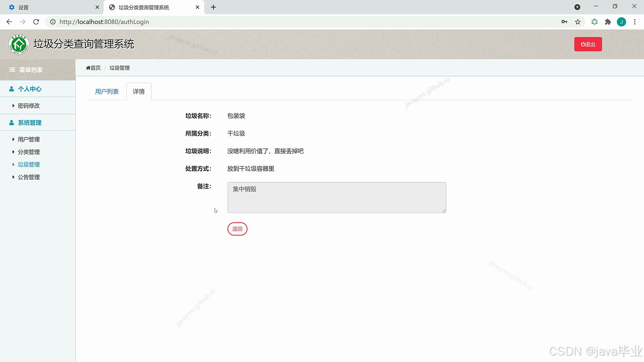This screenshot has height=362, width=644.
Task: Click the browser forward arrow
Action: [x=22, y=22]
